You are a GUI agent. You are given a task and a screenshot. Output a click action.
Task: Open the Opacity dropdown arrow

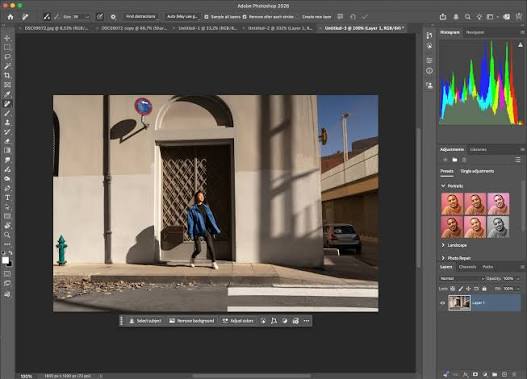point(518,279)
